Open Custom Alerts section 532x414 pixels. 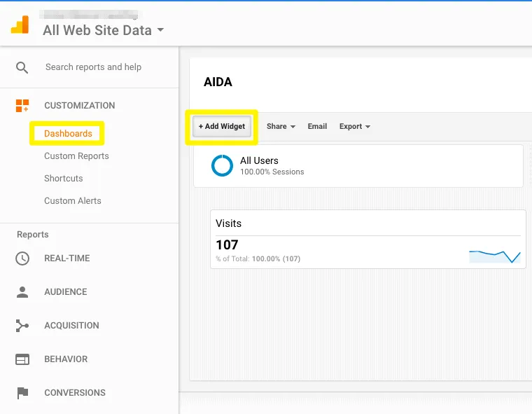click(x=72, y=201)
